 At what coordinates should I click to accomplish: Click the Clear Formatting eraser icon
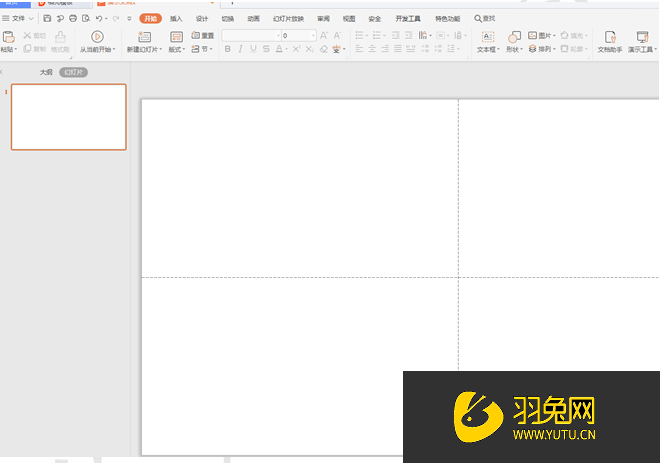pyautogui.click(x=323, y=49)
